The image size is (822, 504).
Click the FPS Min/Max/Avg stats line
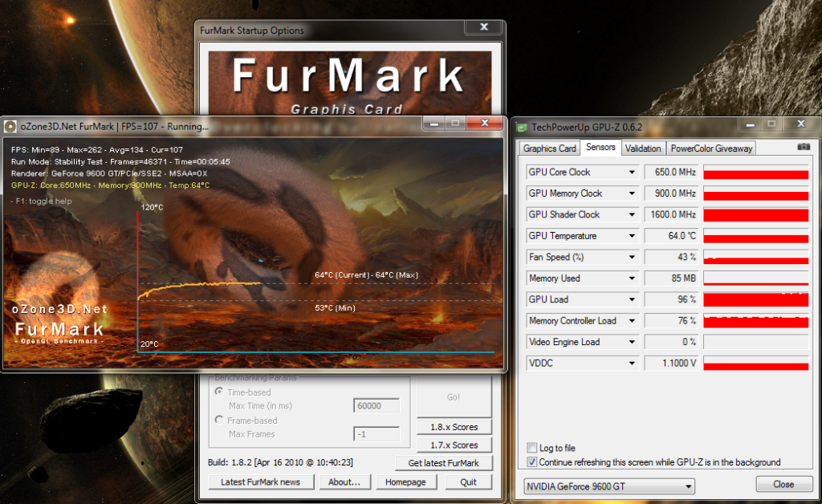point(97,150)
